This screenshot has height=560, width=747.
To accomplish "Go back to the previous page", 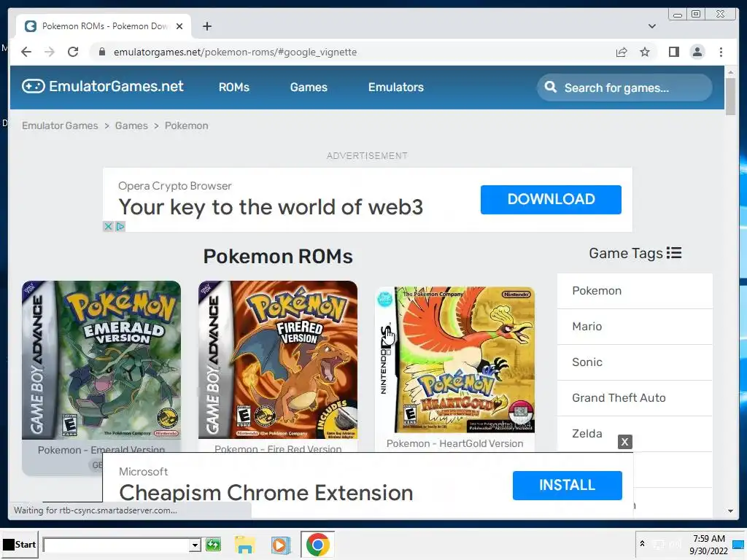I will pyautogui.click(x=26, y=52).
